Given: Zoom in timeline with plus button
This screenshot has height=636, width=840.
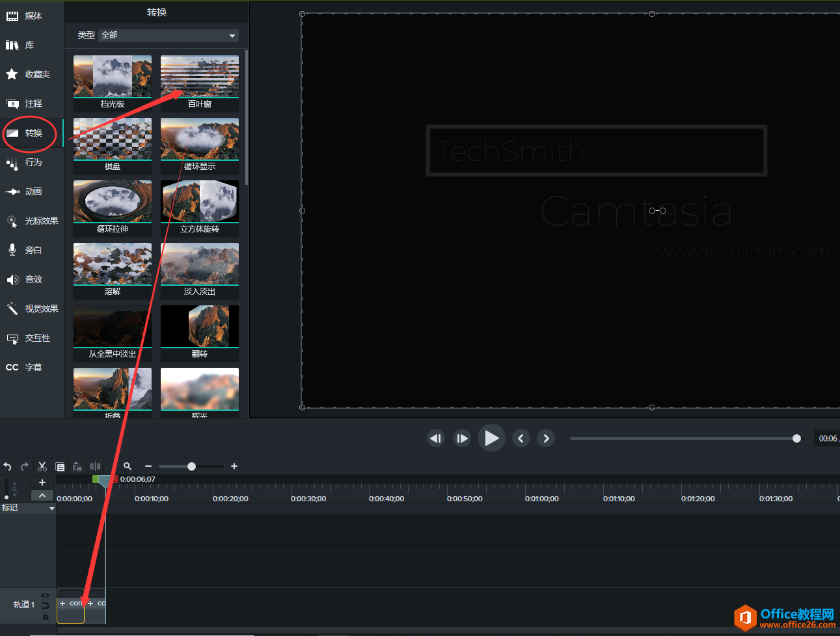Looking at the screenshot, I should pos(234,466).
